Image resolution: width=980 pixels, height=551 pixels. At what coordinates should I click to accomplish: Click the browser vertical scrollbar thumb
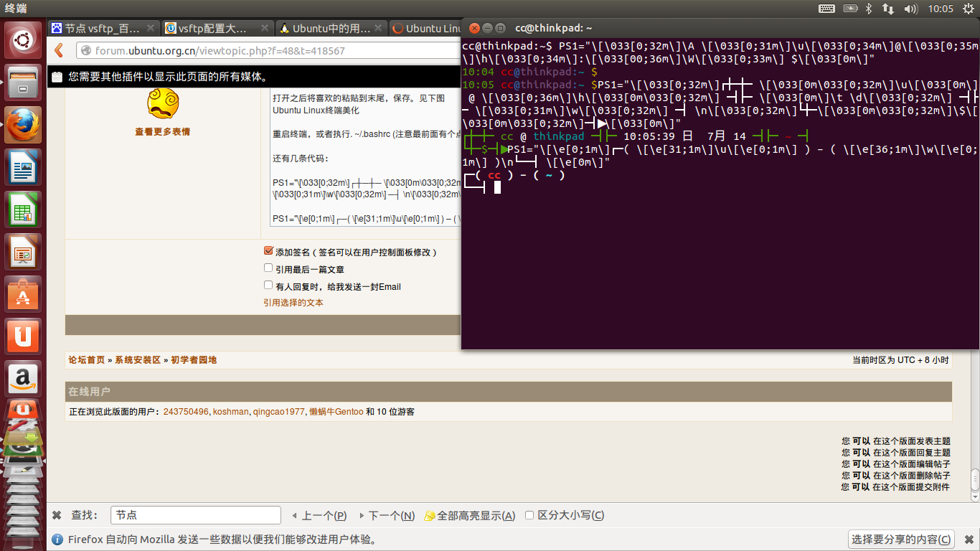[x=976, y=481]
